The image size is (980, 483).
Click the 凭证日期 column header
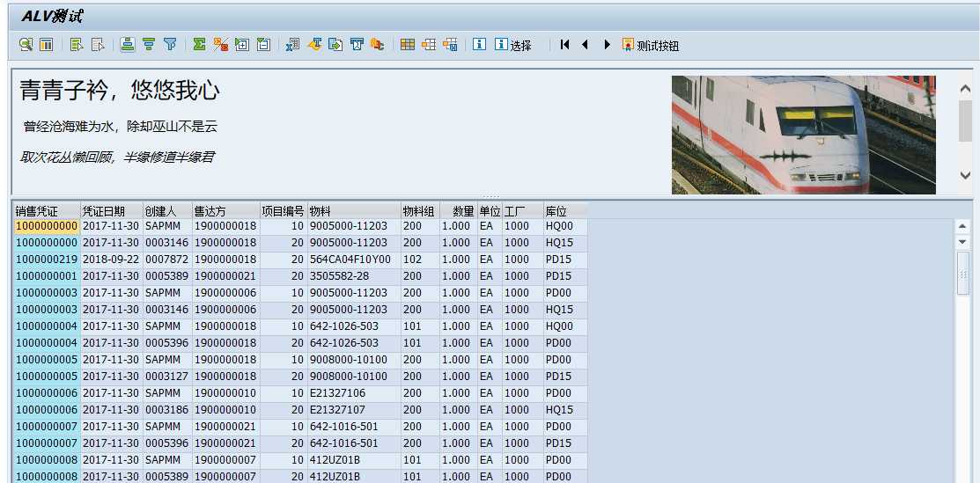coord(112,211)
